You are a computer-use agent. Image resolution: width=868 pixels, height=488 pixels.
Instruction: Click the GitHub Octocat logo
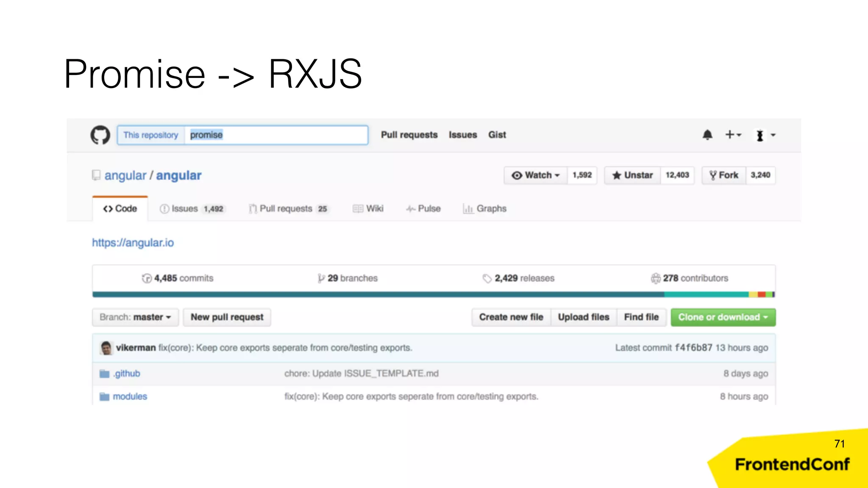pyautogui.click(x=100, y=135)
